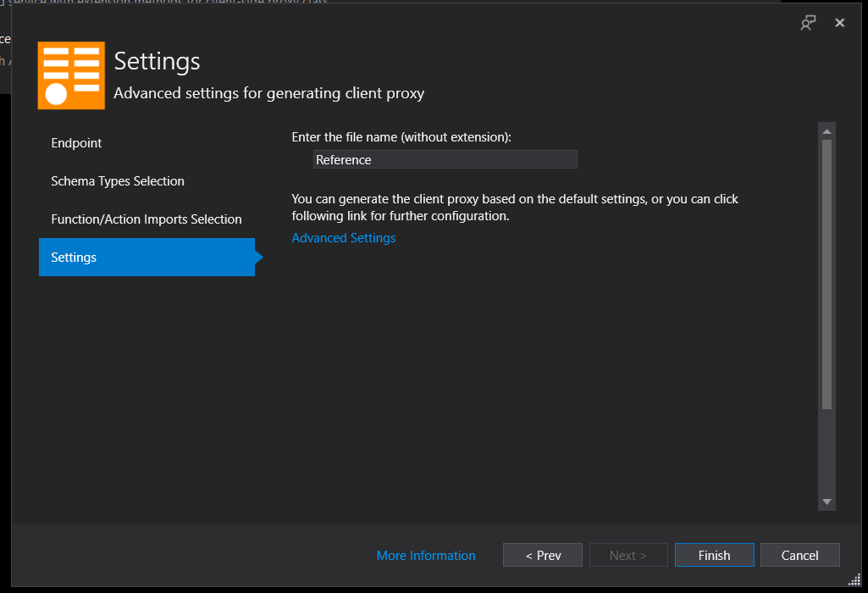Go to the Endpoint wizard step
Screen dimensions: 868x593
click(76, 143)
